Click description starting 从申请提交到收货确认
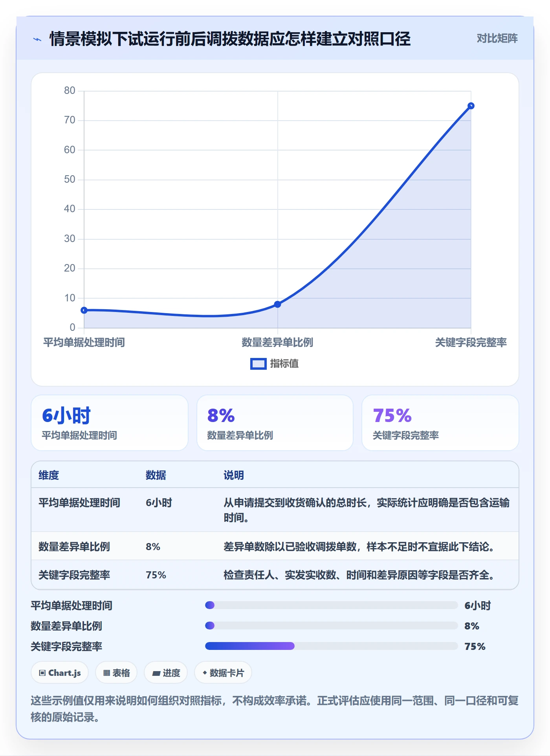Image resolution: width=550 pixels, height=756 pixels. tap(367, 510)
